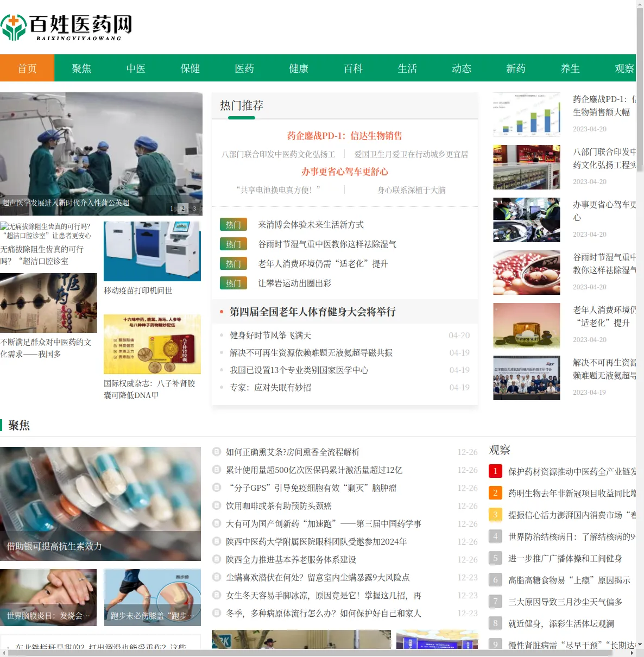This screenshot has width=644, height=657.
Task: Click rank 5 badge for 进一步推广广播体操
Action: click(495, 558)
